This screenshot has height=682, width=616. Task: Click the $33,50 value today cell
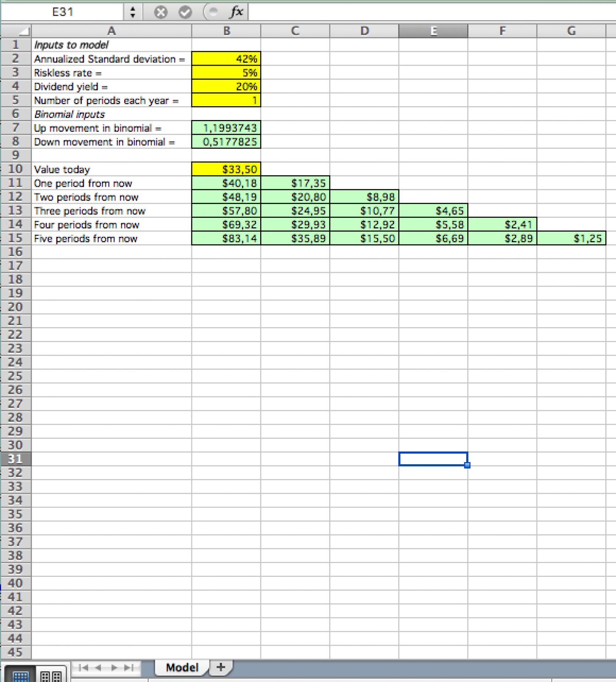point(226,169)
